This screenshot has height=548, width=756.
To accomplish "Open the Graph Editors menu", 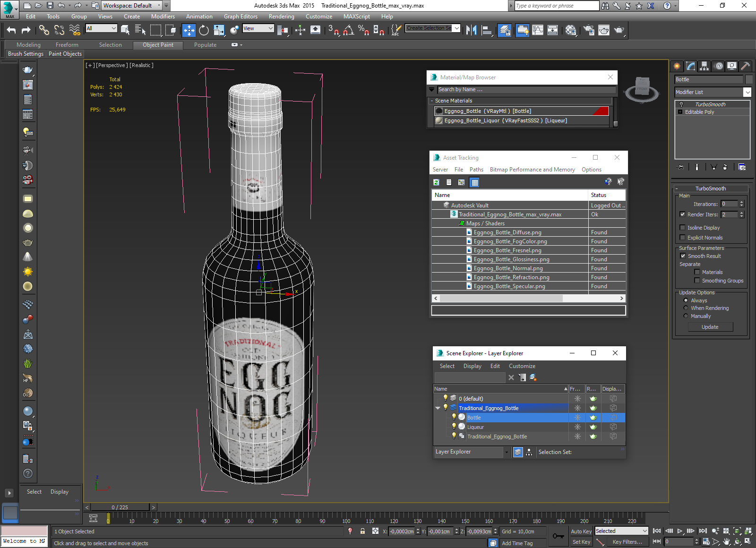I will pyautogui.click(x=241, y=17).
